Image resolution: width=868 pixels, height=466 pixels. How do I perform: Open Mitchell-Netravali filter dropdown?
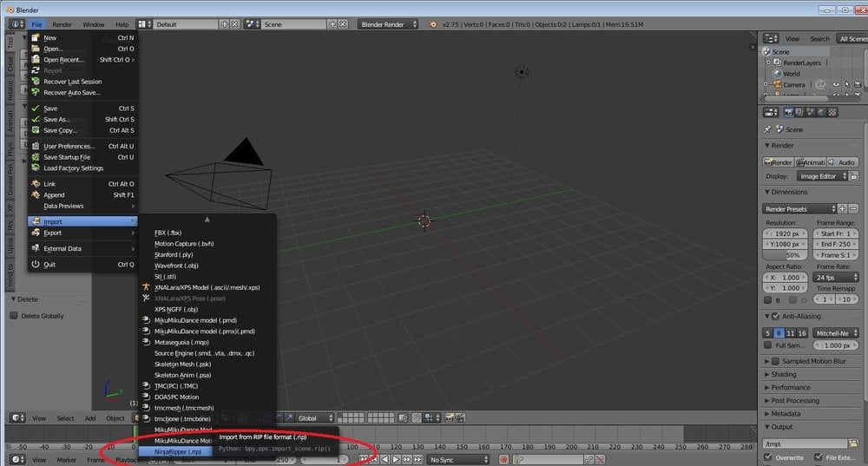click(x=836, y=333)
